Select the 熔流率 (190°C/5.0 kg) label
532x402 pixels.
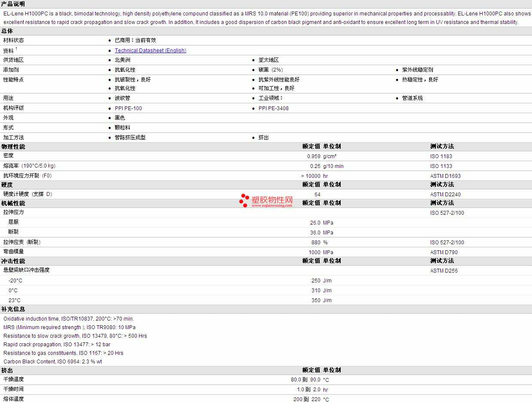29,166
